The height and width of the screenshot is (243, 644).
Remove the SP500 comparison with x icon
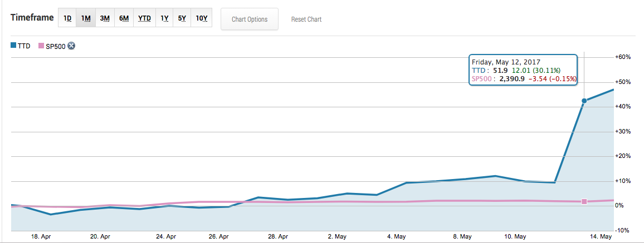click(71, 46)
